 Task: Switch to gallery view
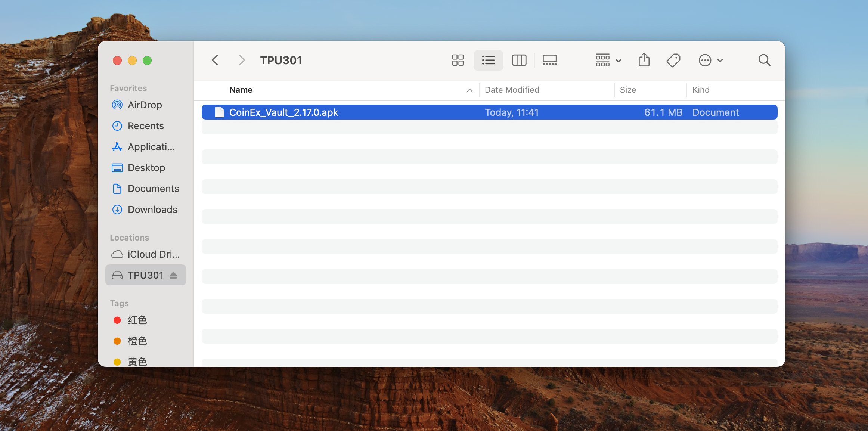(549, 60)
